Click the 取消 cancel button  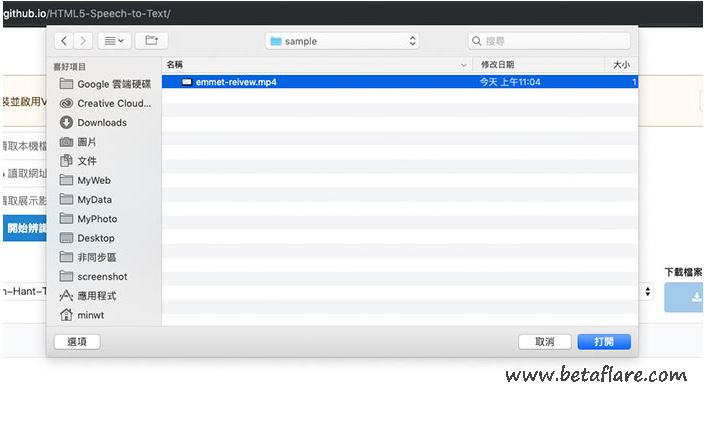(x=544, y=342)
